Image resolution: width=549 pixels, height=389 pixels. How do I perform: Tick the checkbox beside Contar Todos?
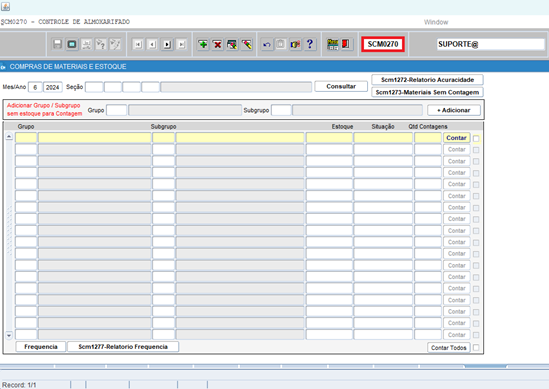(x=476, y=348)
